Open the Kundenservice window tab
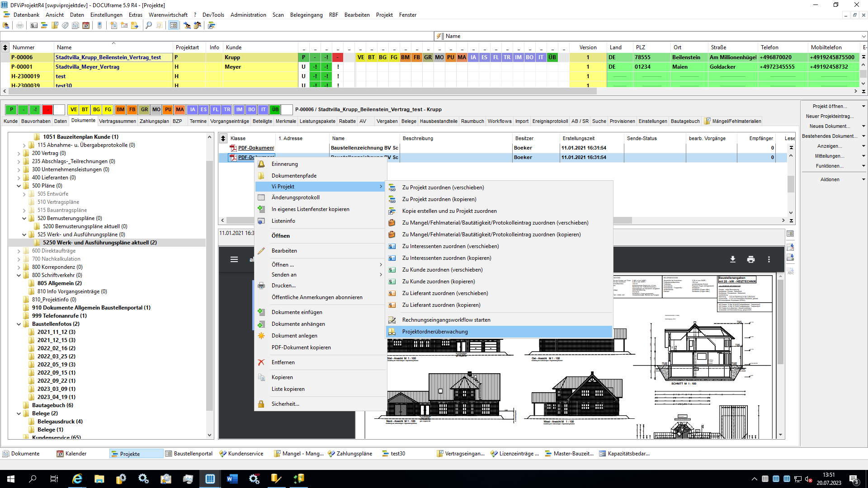 pyautogui.click(x=241, y=454)
